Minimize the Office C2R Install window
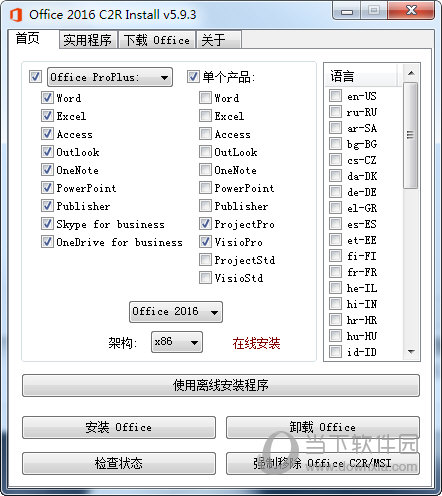Image resolution: width=442 pixels, height=496 pixels. click(x=346, y=11)
